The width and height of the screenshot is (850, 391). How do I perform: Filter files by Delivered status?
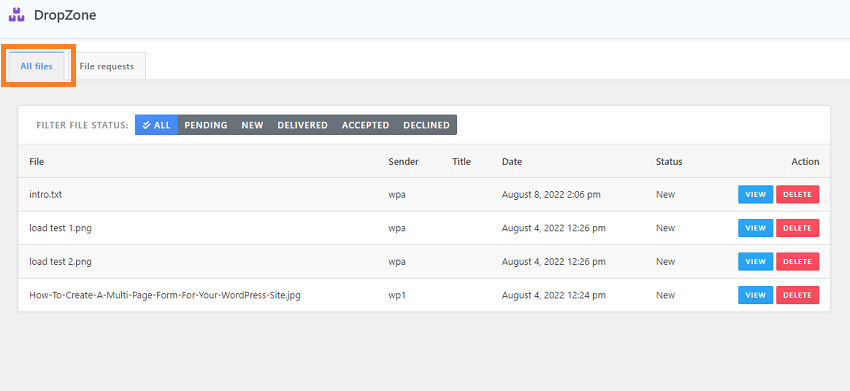tap(302, 125)
